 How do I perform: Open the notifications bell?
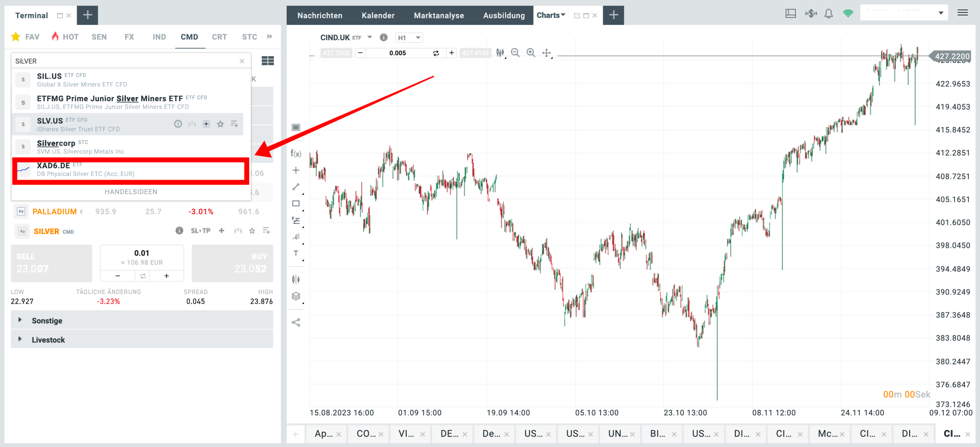828,14
